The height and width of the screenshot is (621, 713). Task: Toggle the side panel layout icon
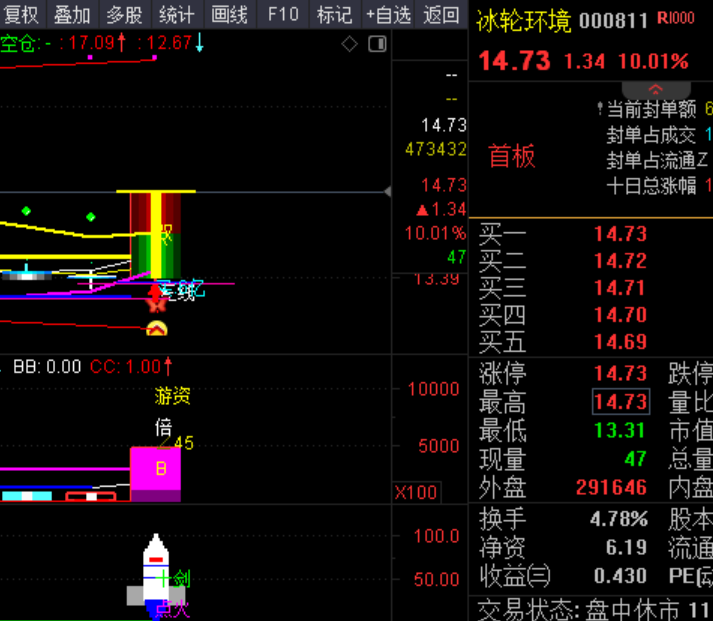pos(377,44)
